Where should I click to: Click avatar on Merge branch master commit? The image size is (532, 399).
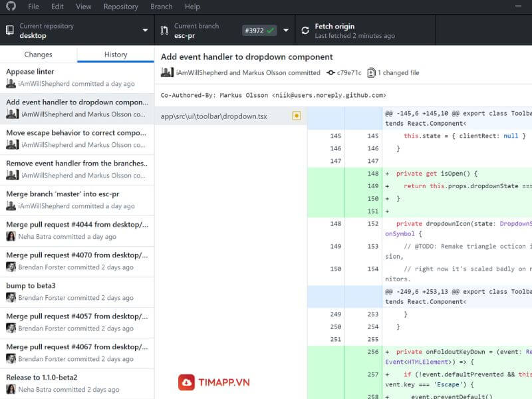[x=11, y=205]
